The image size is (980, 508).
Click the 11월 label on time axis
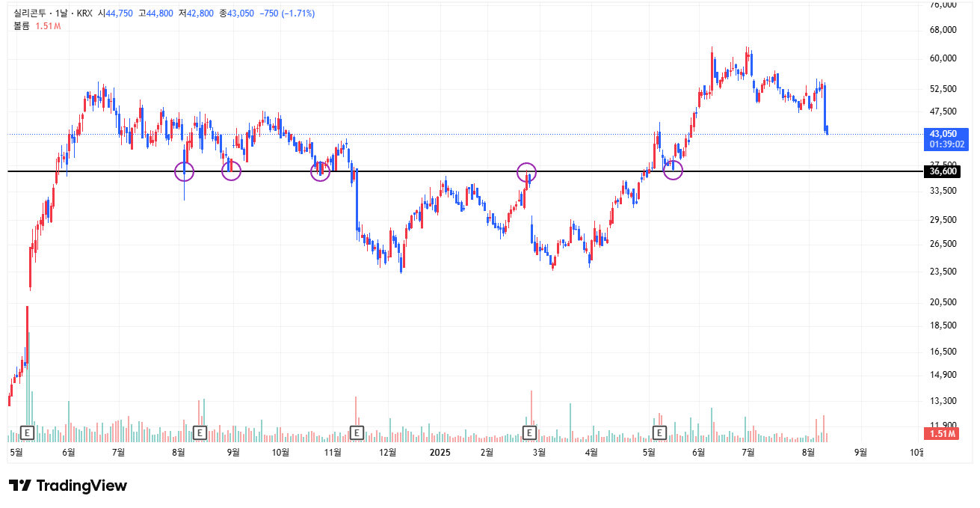333,453
